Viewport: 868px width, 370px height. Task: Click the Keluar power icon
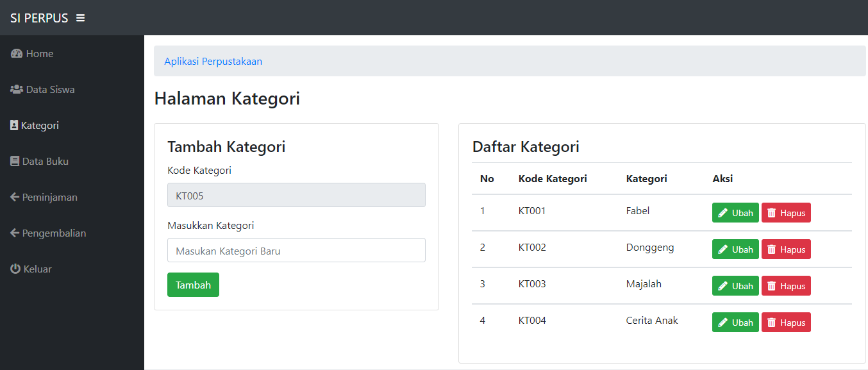click(x=15, y=269)
